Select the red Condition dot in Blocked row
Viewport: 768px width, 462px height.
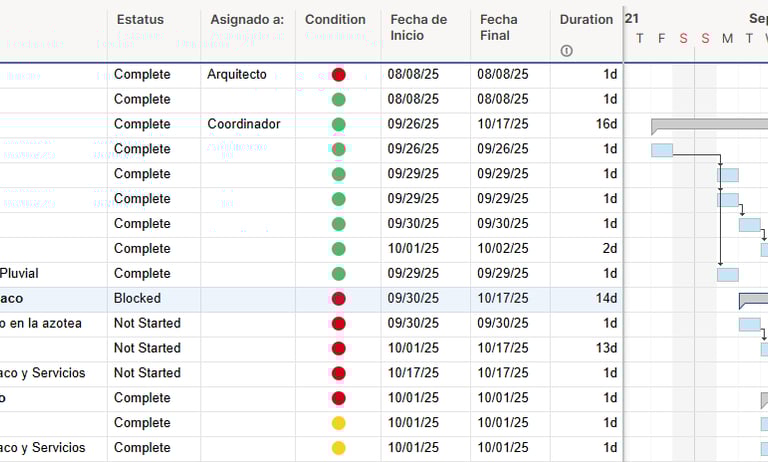[338, 299]
